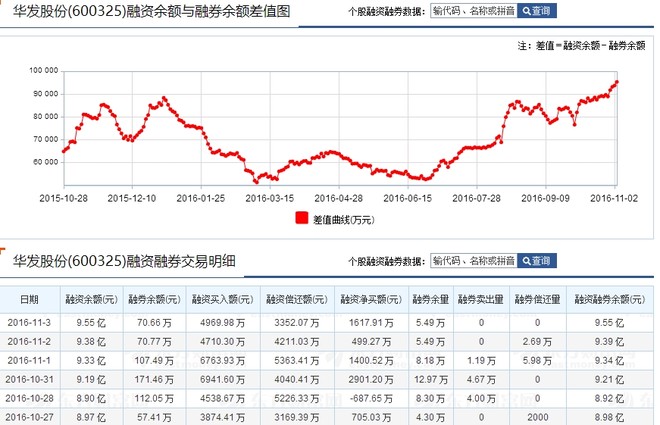The width and height of the screenshot is (660, 425).
Task: Click the 2016-03-15 x-axis date label
Action: click(x=270, y=198)
